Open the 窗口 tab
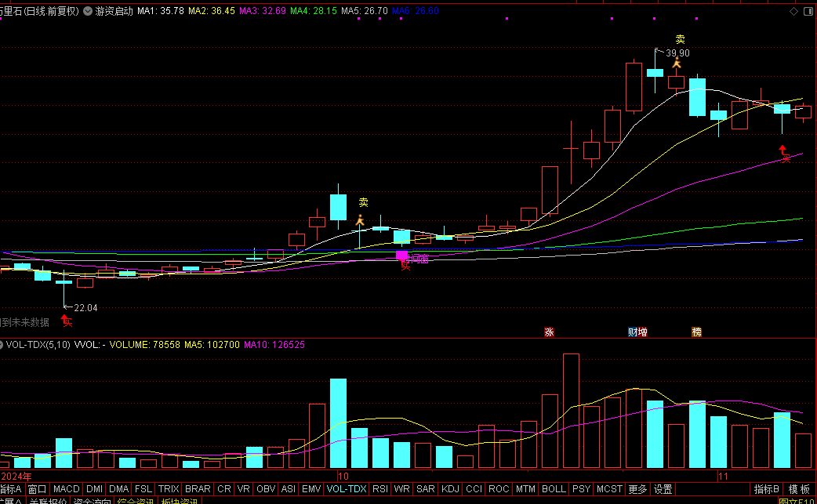Viewport: 817px width, 504px height. pos(37,489)
